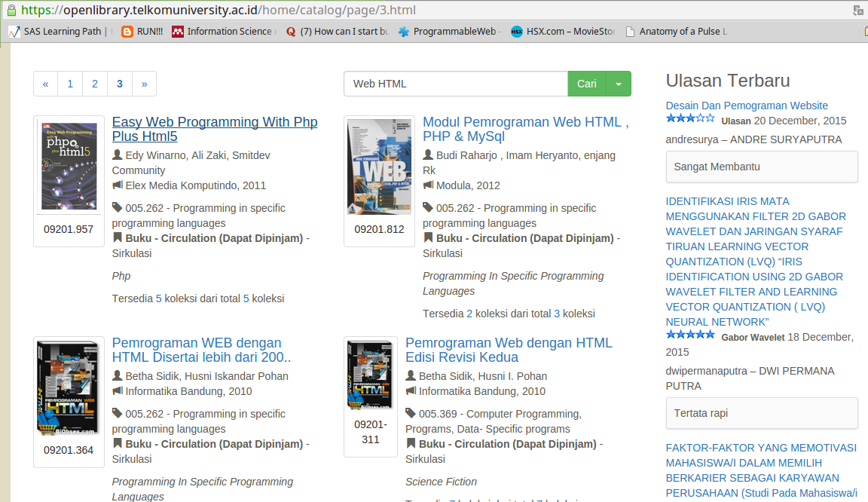
Task: Open the ProgrammableWeb bookmark
Action: pos(449,32)
